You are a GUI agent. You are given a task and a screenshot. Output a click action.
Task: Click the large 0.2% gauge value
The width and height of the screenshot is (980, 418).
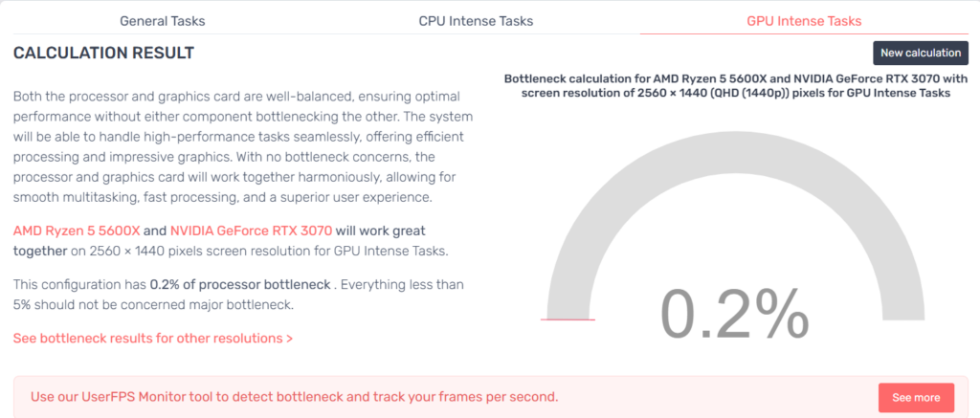point(734,312)
